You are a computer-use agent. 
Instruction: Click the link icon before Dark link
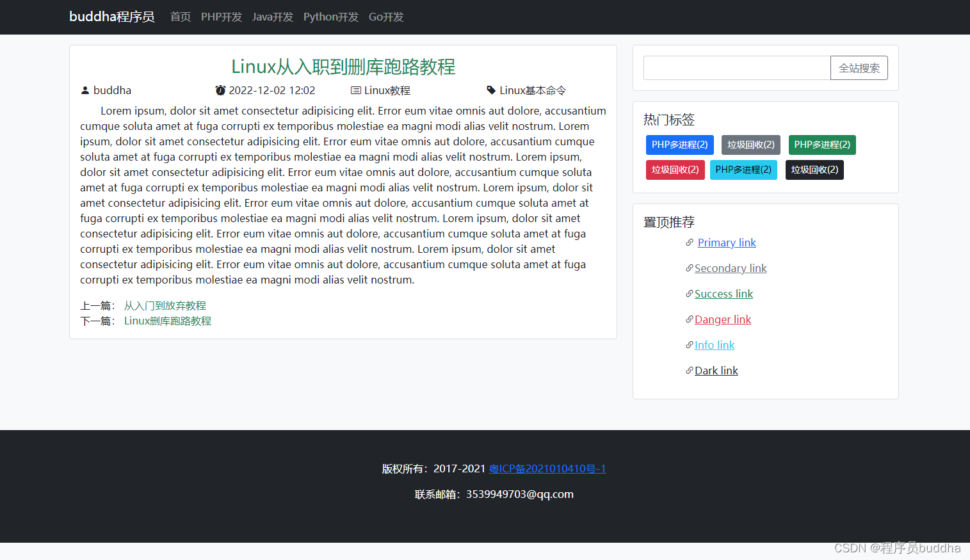[690, 371]
